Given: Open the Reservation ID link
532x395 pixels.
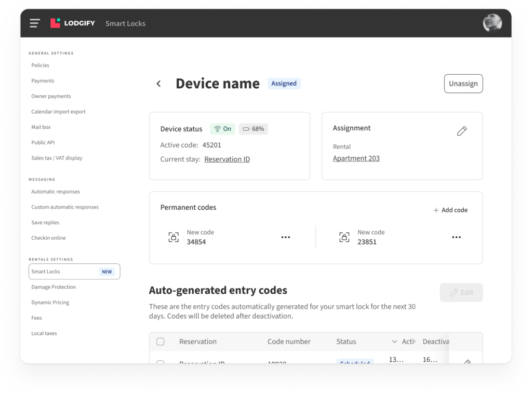Looking at the screenshot, I should (x=227, y=159).
